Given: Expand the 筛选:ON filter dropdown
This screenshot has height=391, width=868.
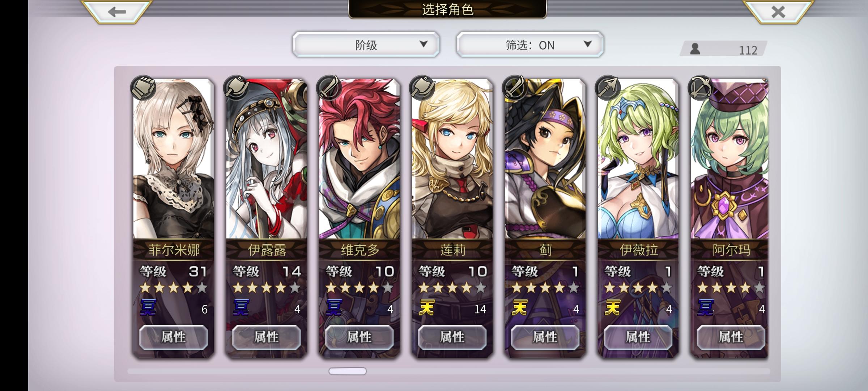Looking at the screenshot, I should pyautogui.click(x=530, y=45).
